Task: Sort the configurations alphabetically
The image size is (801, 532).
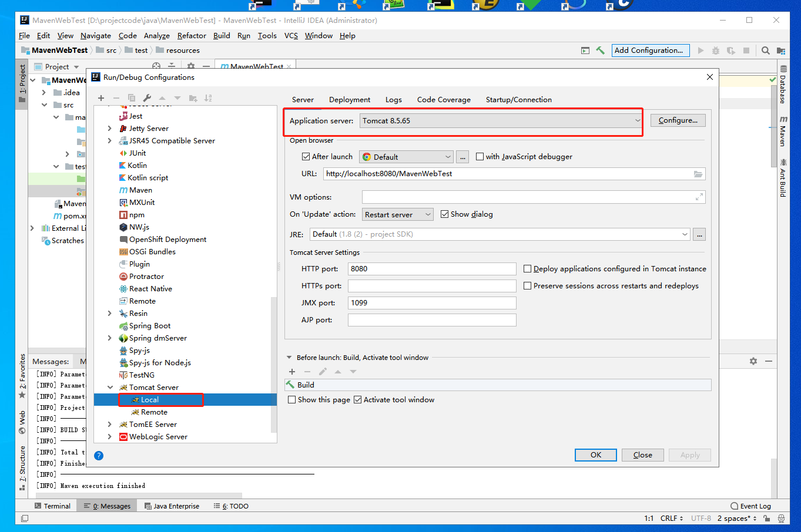Action: 208,98
